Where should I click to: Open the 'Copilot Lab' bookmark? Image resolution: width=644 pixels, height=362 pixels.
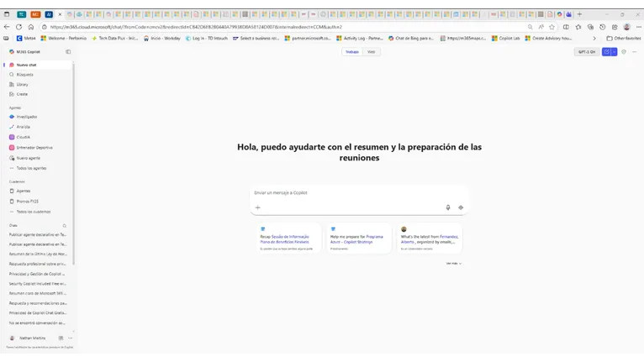tap(505, 38)
